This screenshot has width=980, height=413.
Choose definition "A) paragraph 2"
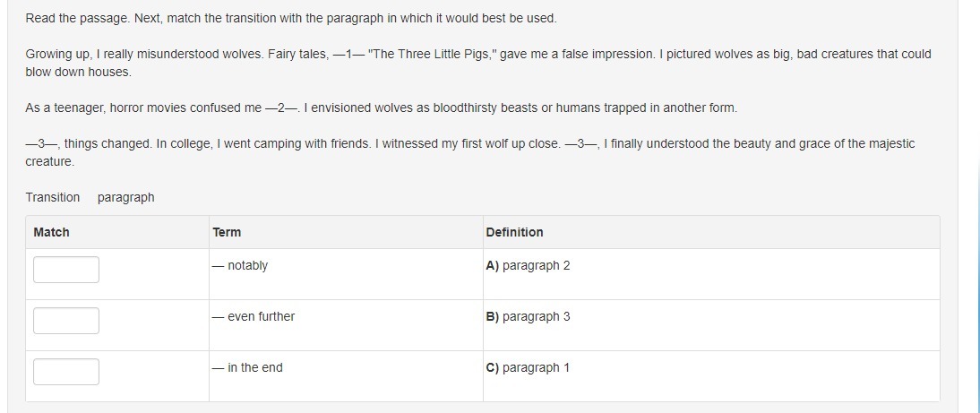pos(528,265)
